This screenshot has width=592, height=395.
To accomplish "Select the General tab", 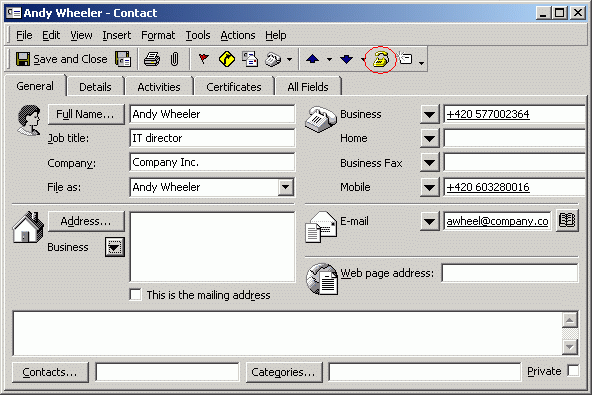I will 35,86.
